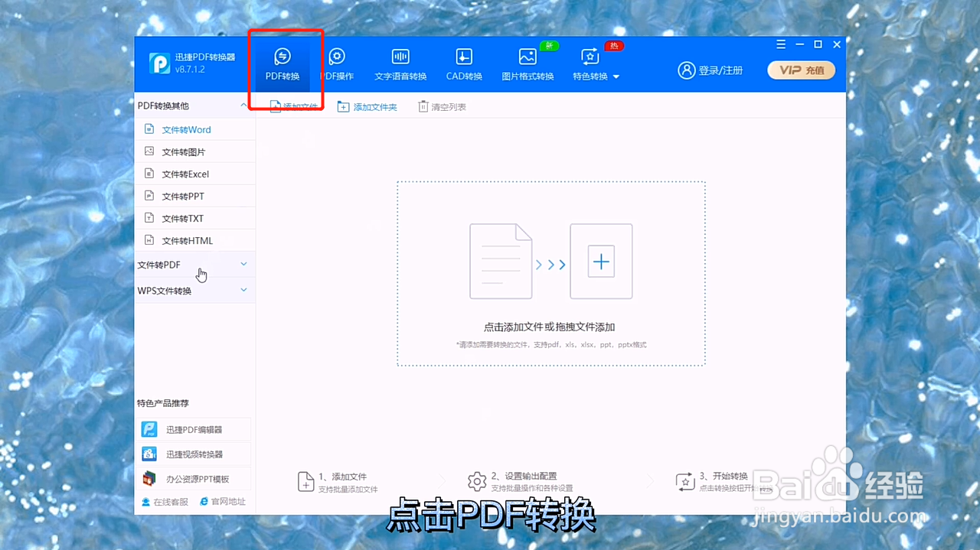Click the 迅捷PDF编辑器 product icon

(149, 430)
